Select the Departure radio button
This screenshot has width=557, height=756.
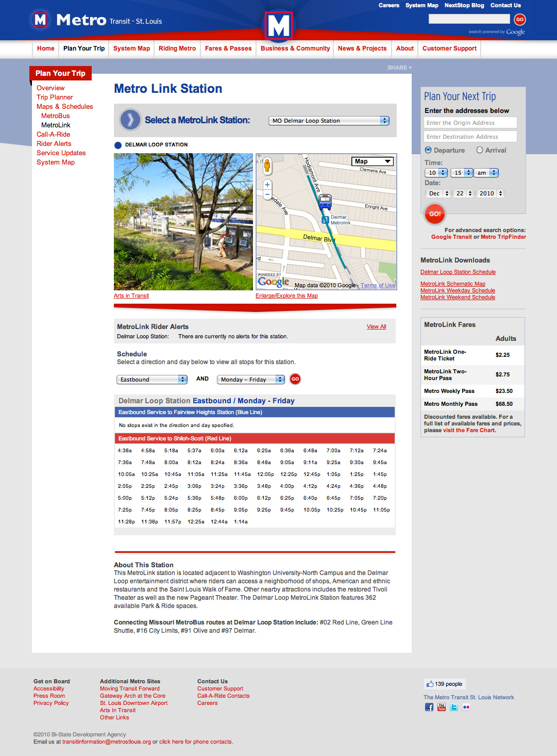pos(428,150)
